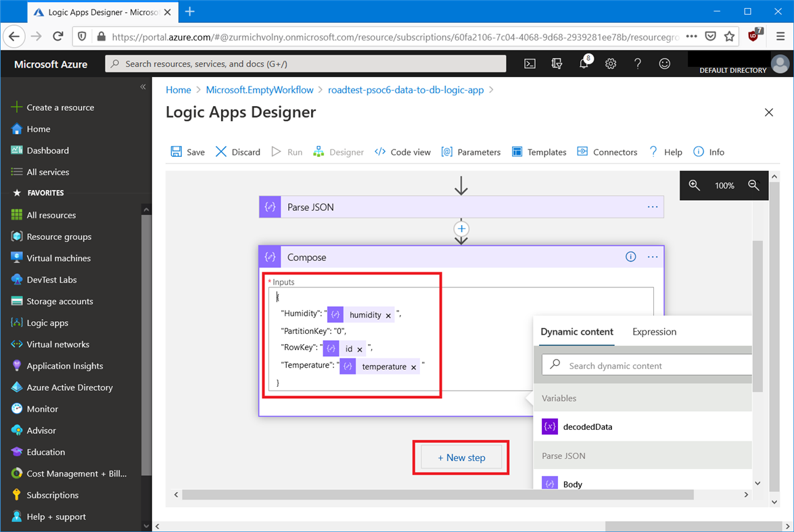Click the zoom in magnifier icon

coord(695,185)
